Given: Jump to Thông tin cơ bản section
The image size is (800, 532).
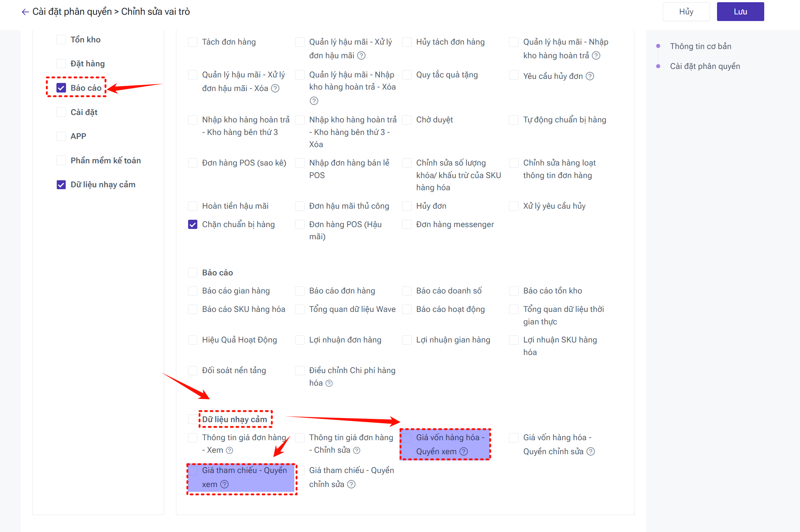Looking at the screenshot, I should tap(700, 46).
